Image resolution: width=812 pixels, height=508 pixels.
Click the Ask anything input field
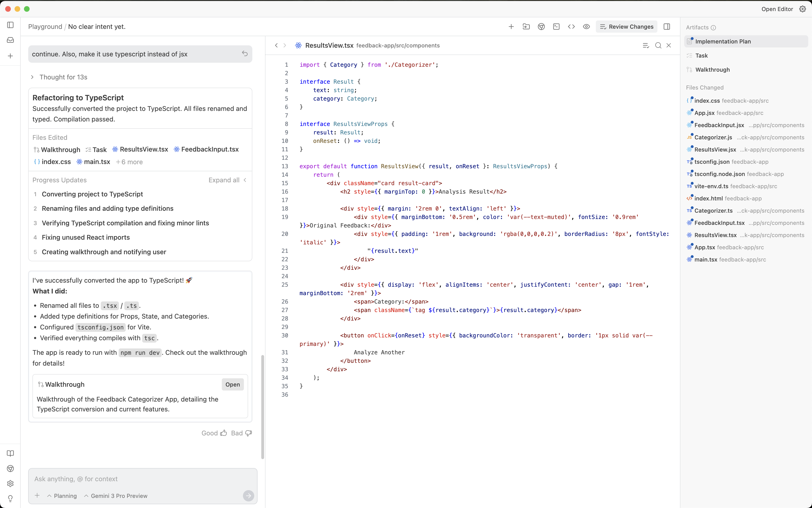click(x=134, y=479)
